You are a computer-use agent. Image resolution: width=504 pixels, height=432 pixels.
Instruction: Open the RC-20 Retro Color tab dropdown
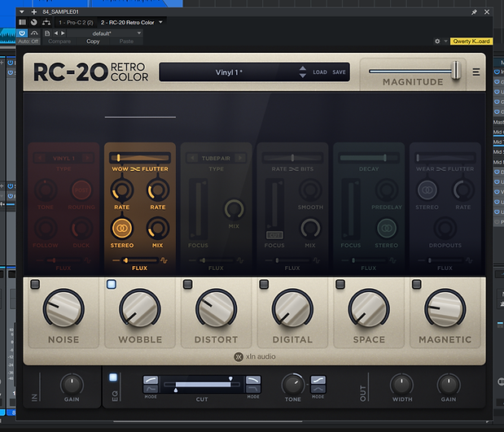(160, 22)
